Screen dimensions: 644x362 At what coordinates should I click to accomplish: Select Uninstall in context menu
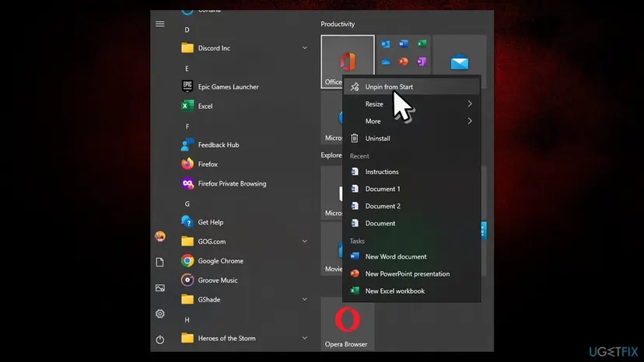coord(411,138)
